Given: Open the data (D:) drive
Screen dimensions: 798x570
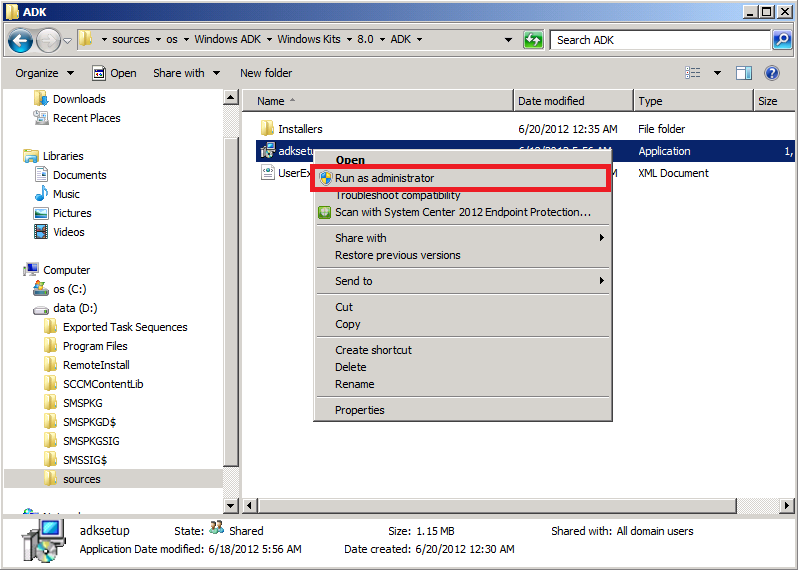Looking at the screenshot, I should click(x=65, y=308).
